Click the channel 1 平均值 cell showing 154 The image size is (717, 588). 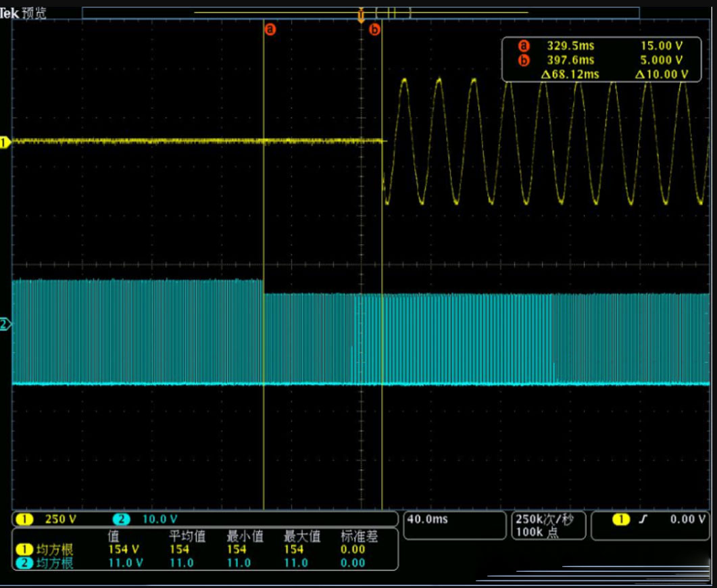(x=179, y=549)
